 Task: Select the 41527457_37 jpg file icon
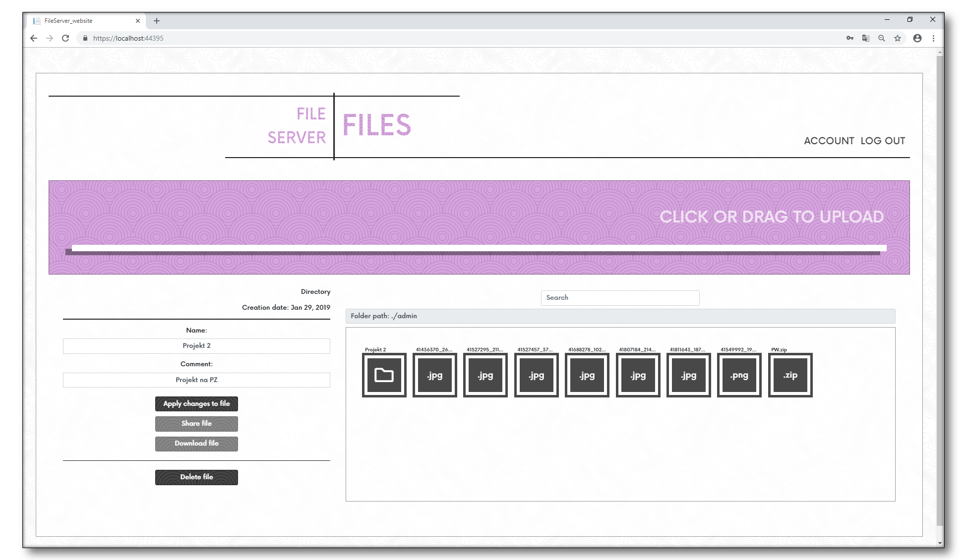[537, 375]
